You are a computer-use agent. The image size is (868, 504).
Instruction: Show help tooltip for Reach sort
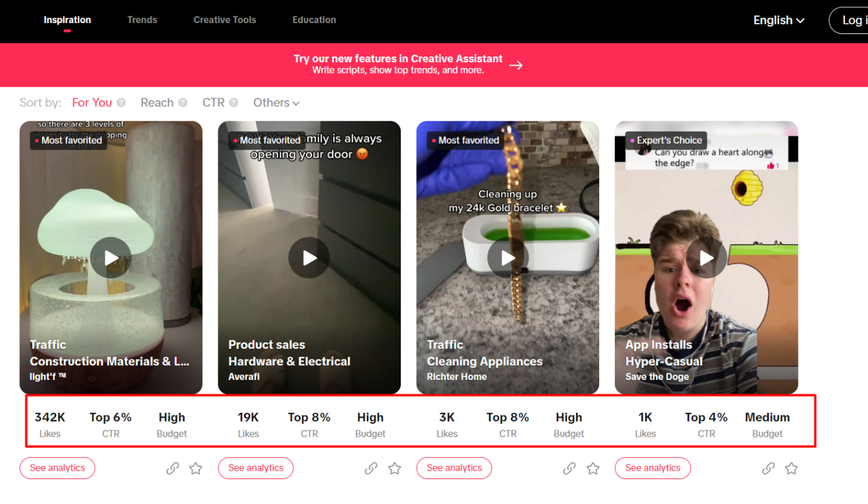click(183, 102)
